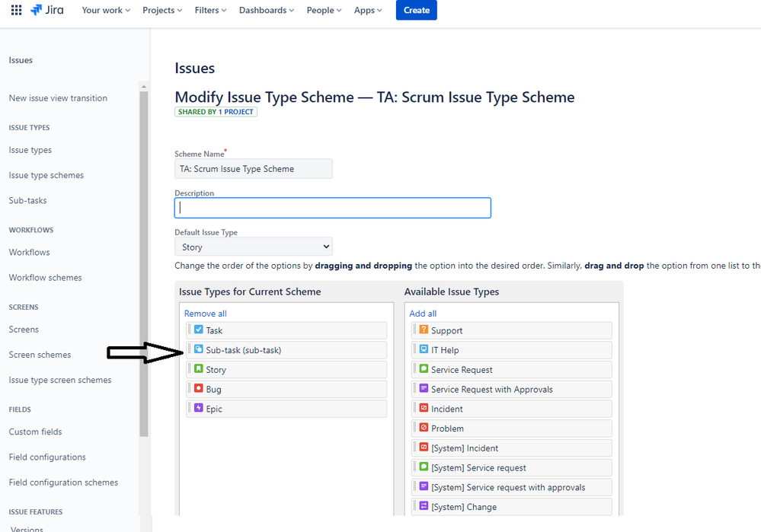
Task: Click the blue Create button
Action: (416, 10)
